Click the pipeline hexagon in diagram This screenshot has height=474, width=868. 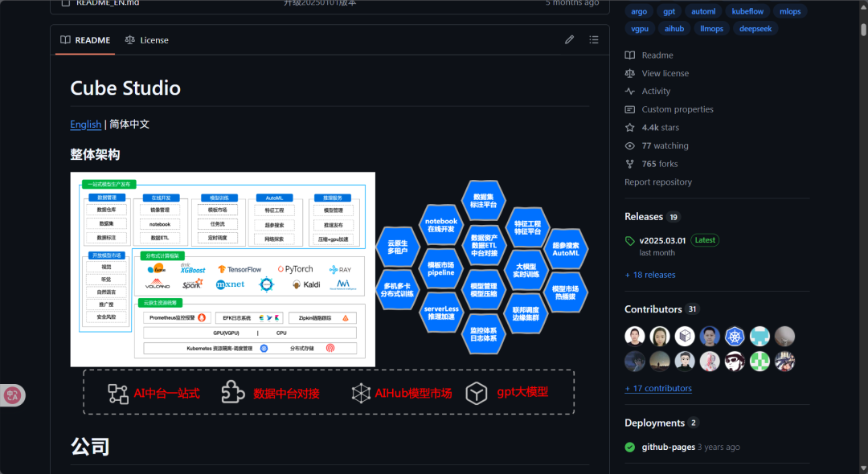click(440, 269)
